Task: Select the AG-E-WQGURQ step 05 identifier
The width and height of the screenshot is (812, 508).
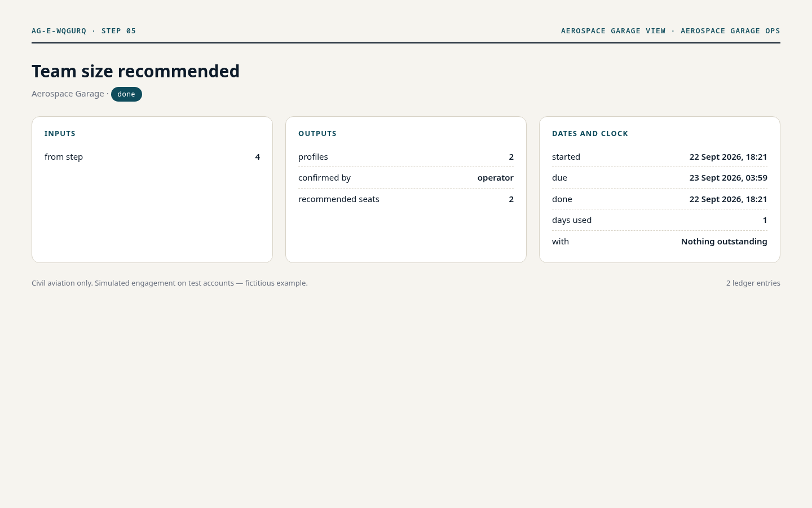Action: [x=83, y=31]
